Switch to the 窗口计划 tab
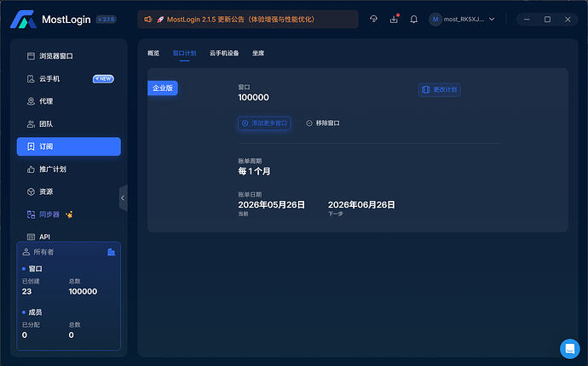 185,53
